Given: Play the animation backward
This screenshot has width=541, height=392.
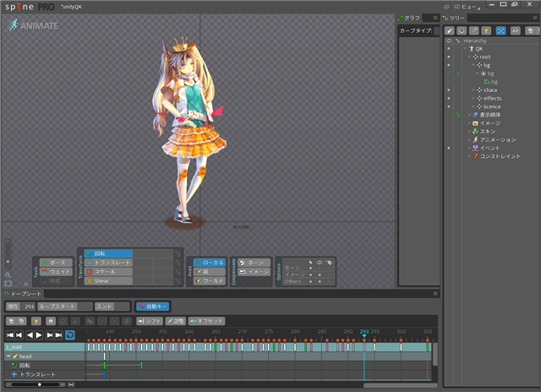Looking at the screenshot, I should [x=30, y=335].
